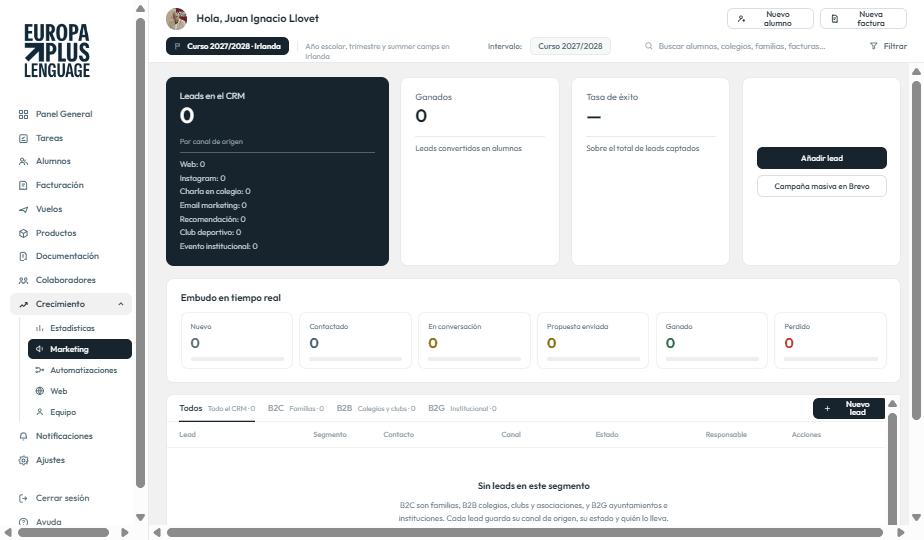The height and width of the screenshot is (540, 924).
Task: Go to the Estadísticas submenu
Action: coord(80,328)
